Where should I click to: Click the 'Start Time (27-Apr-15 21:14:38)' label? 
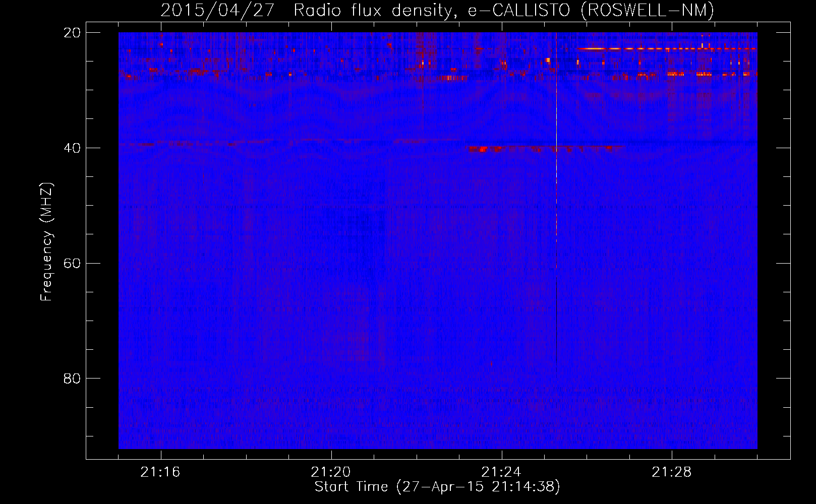click(x=437, y=487)
